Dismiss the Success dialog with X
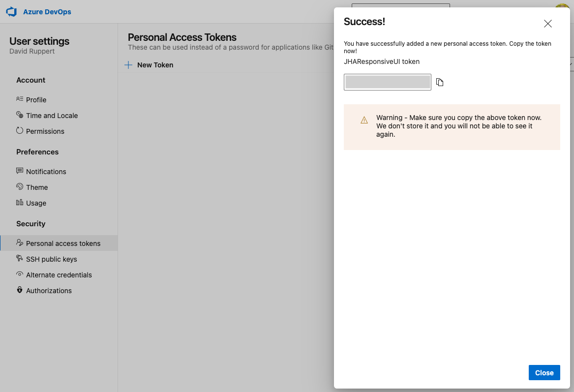574x392 pixels. 547,24
